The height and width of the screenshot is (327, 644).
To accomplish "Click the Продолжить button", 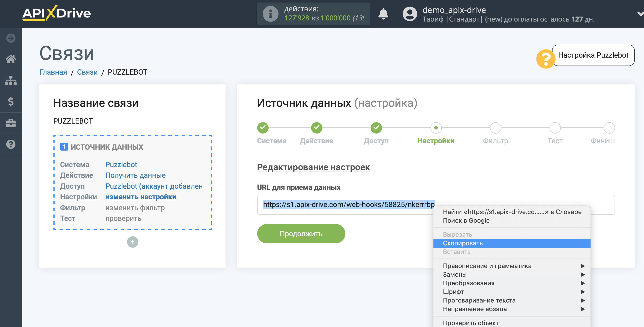I will (301, 234).
